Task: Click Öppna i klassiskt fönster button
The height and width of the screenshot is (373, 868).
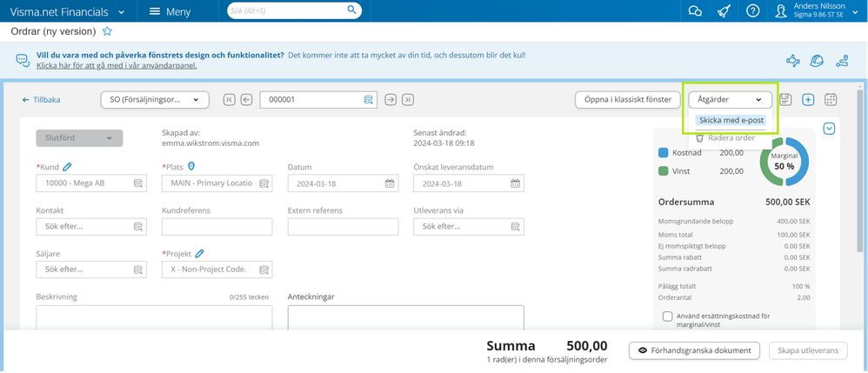Action: (x=626, y=100)
